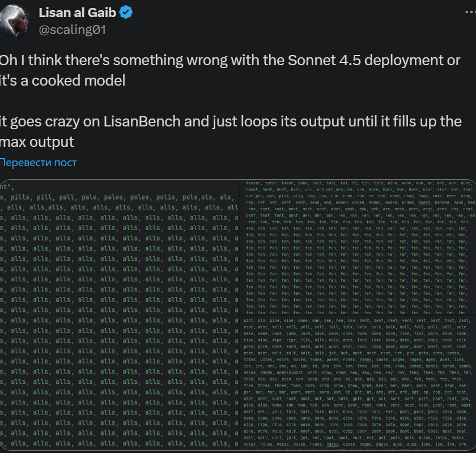Screen dimensions: 476x453
Task: Click the tweet paragraph about Sonnet 4.5 deployment
Action: tap(227, 70)
